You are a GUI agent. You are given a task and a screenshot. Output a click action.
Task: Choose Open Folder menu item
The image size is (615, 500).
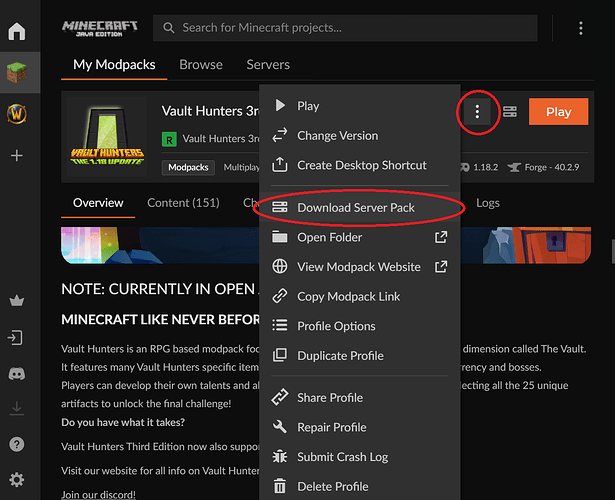point(360,237)
